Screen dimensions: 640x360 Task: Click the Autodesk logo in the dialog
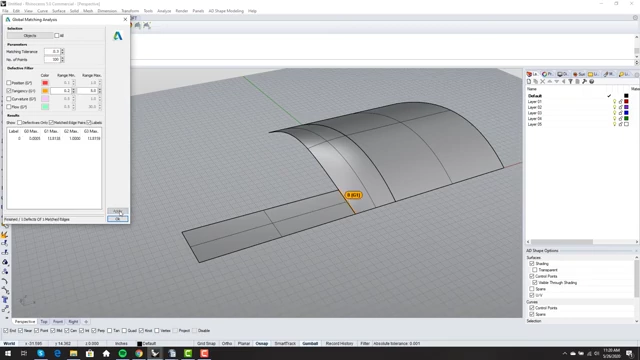pyautogui.click(x=118, y=36)
